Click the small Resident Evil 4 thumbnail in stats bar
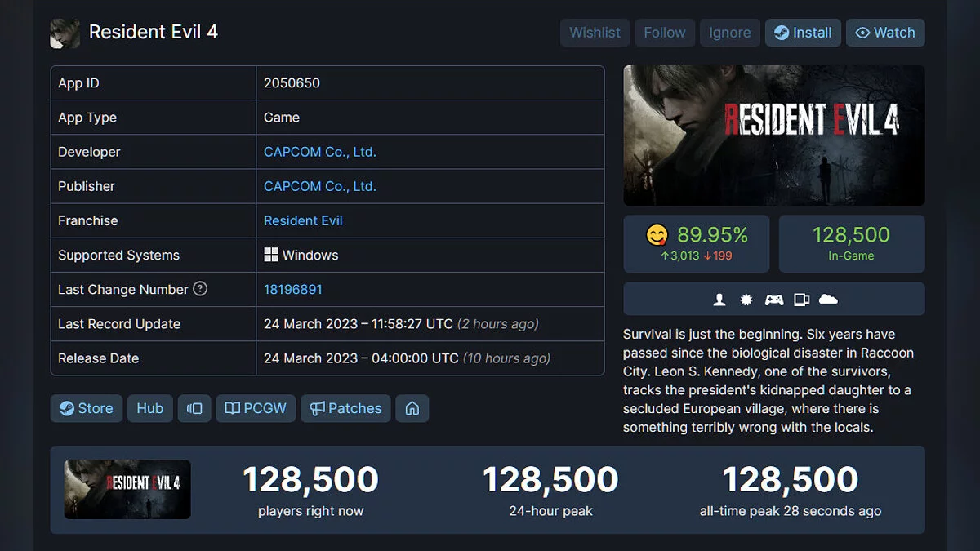The image size is (980, 551). click(127, 489)
